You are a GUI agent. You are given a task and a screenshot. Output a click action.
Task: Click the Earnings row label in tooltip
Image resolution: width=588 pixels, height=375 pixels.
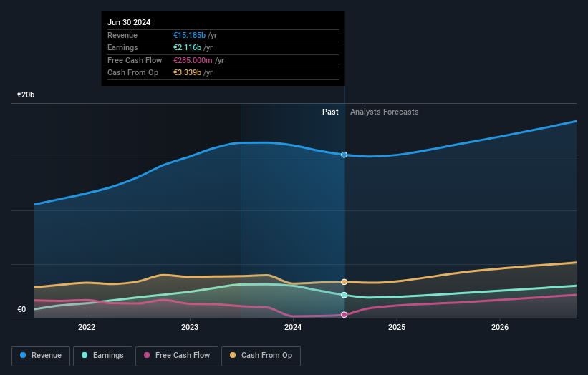pyautogui.click(x=122, y=47)
